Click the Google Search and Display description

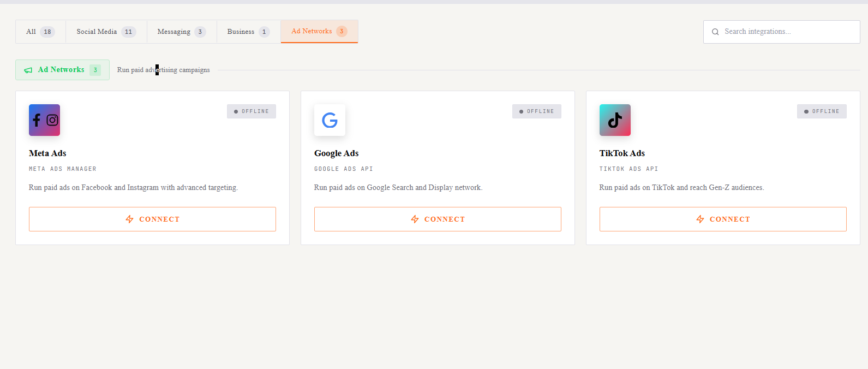pos(398,188)
